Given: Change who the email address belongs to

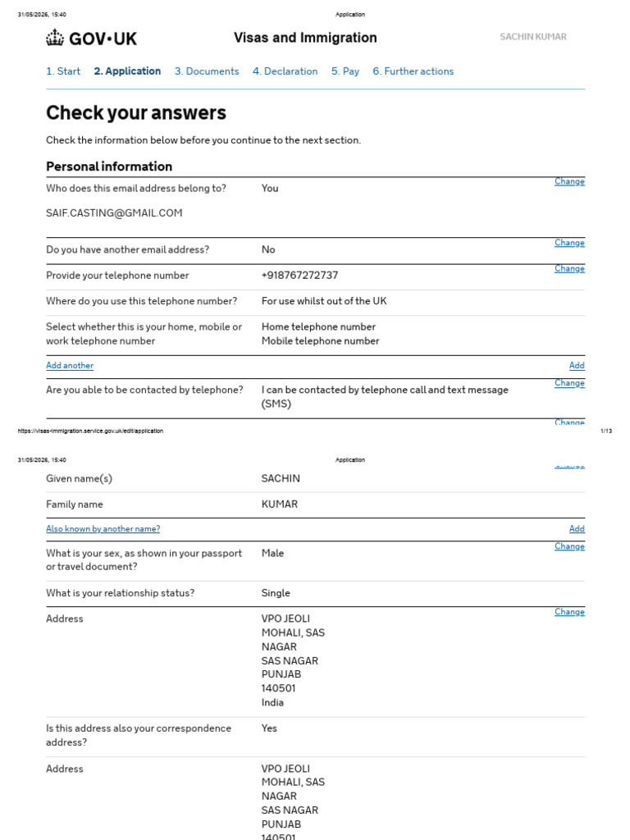Looking at the screenshot, I should click(x=569, y=181).
